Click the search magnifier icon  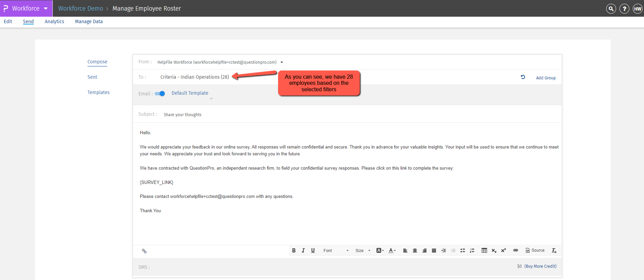(611, 9)
